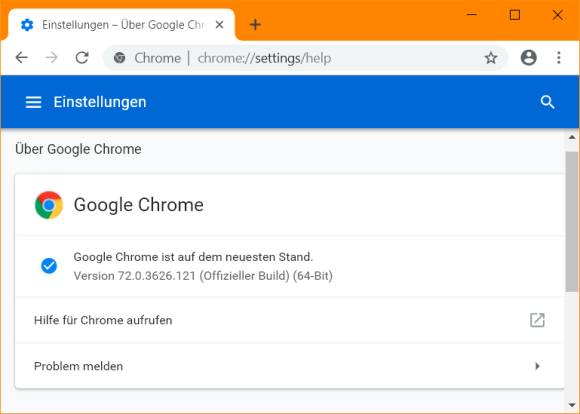580x414 pixels.
Task: Click the external link icon for Hilfe
Action: point(537,320)
